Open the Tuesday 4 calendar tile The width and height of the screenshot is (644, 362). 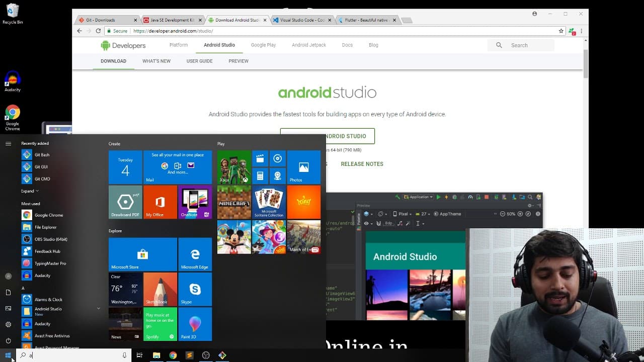(x=125, y=167)
